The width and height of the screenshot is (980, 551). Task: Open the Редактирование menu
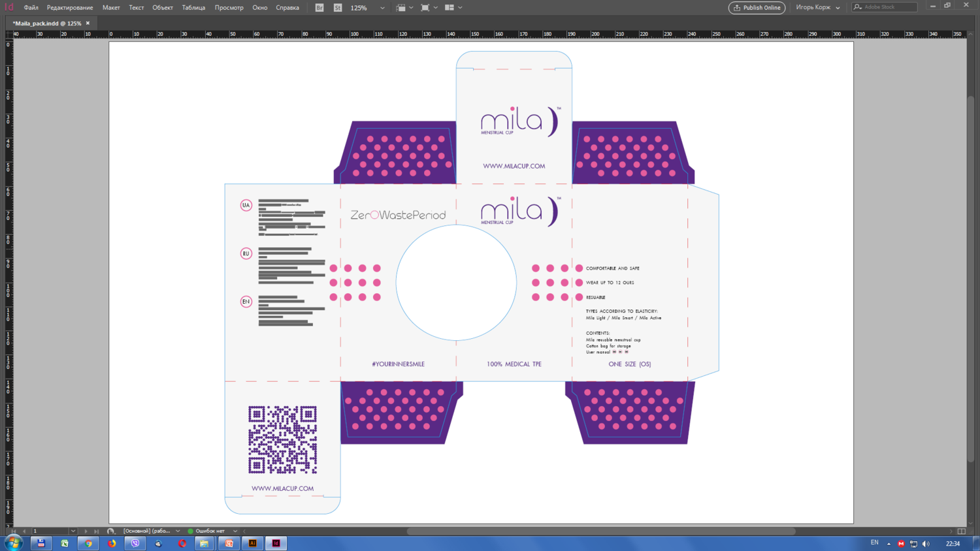coord(70,8)
